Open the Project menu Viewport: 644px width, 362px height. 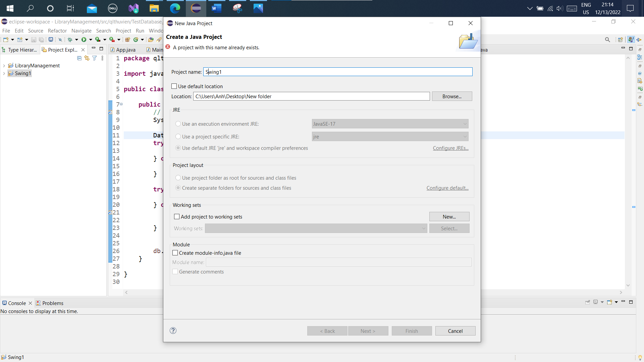[123, 30]
